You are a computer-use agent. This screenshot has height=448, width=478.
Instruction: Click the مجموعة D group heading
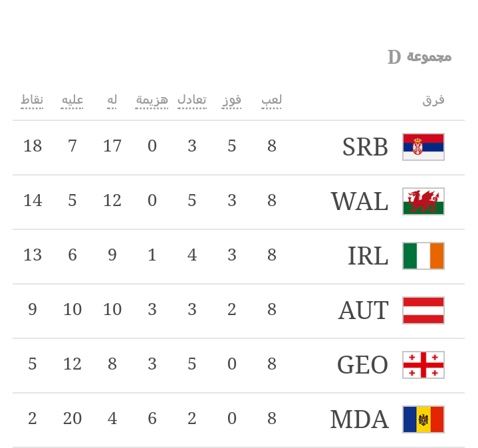(x=419, y=57)
